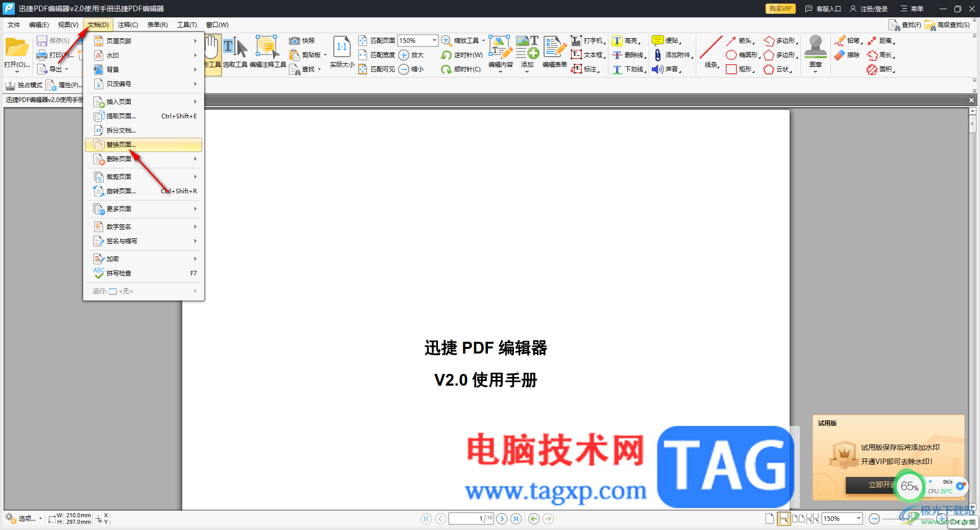Add a 便贴 sticky note

pos(667,41)
